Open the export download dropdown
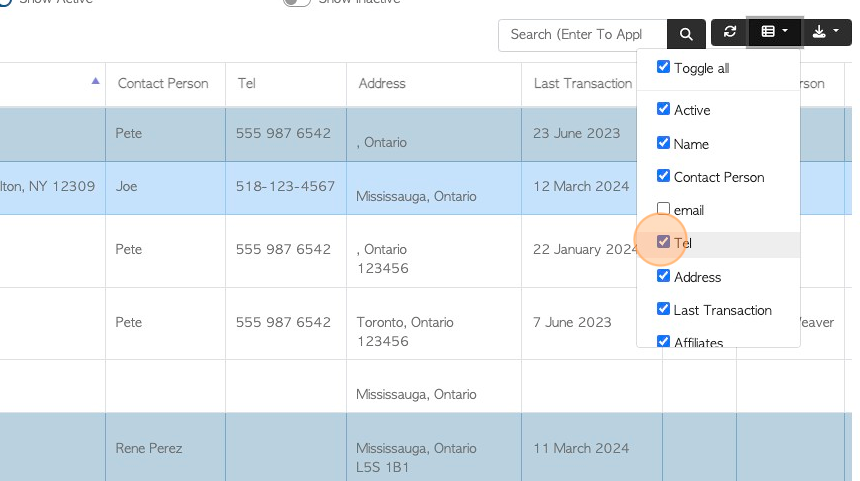 tap(825, 32)
